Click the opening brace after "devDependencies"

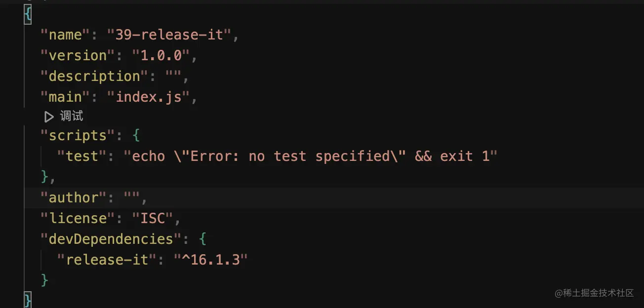[202, 239]
